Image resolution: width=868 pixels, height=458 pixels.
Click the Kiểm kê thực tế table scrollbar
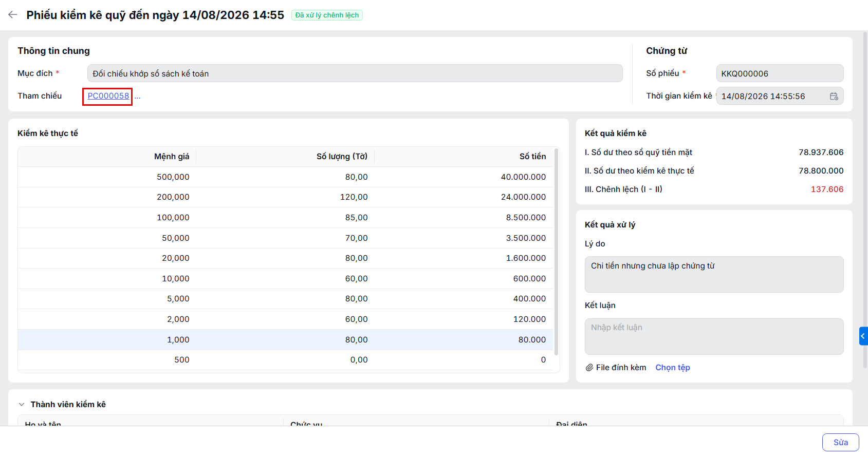pyautogui.click(x=557, y=252)
